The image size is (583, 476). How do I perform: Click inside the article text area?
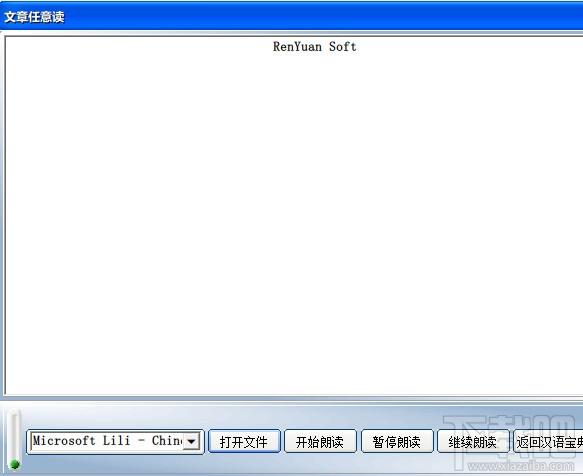tap(294, 216)
